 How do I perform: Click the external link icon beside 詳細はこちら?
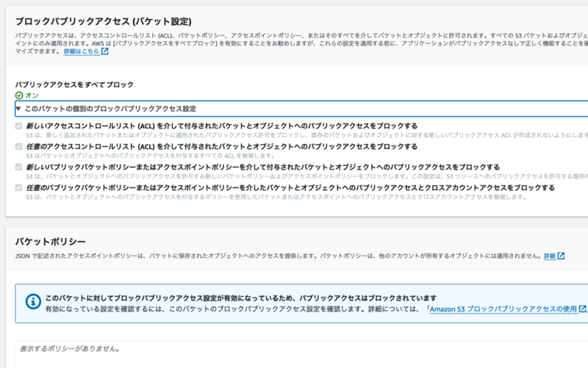tap(105, 51)
